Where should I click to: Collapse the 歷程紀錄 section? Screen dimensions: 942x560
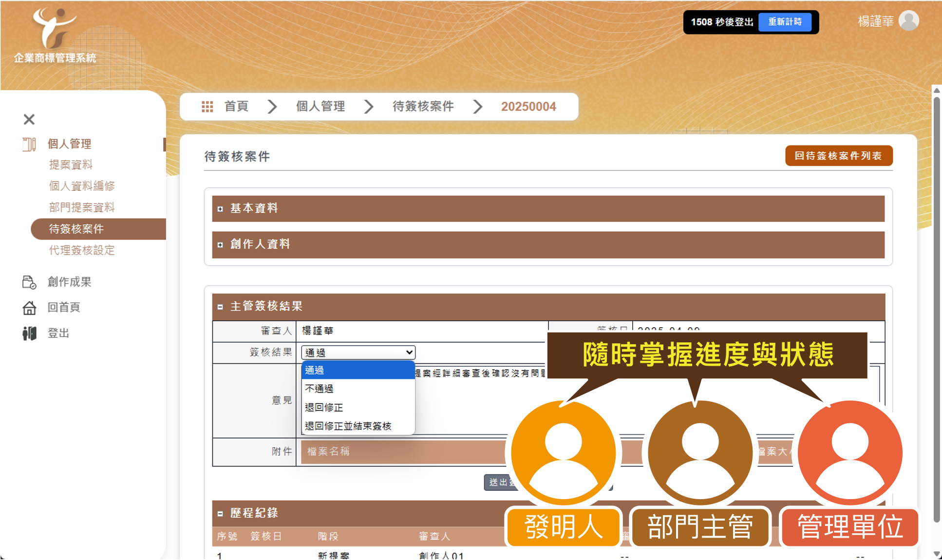click(220, 514)
